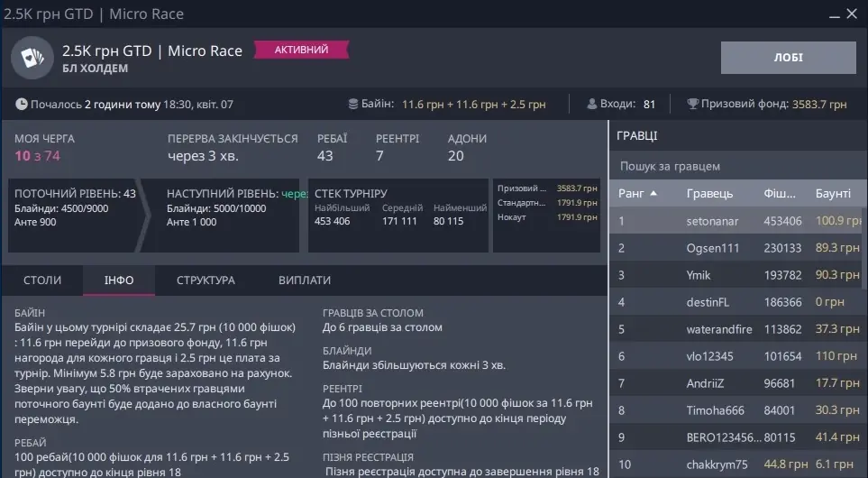Select player setonanar in the ranking list
The height and width of the screenshot is (478, 868).
711,221
